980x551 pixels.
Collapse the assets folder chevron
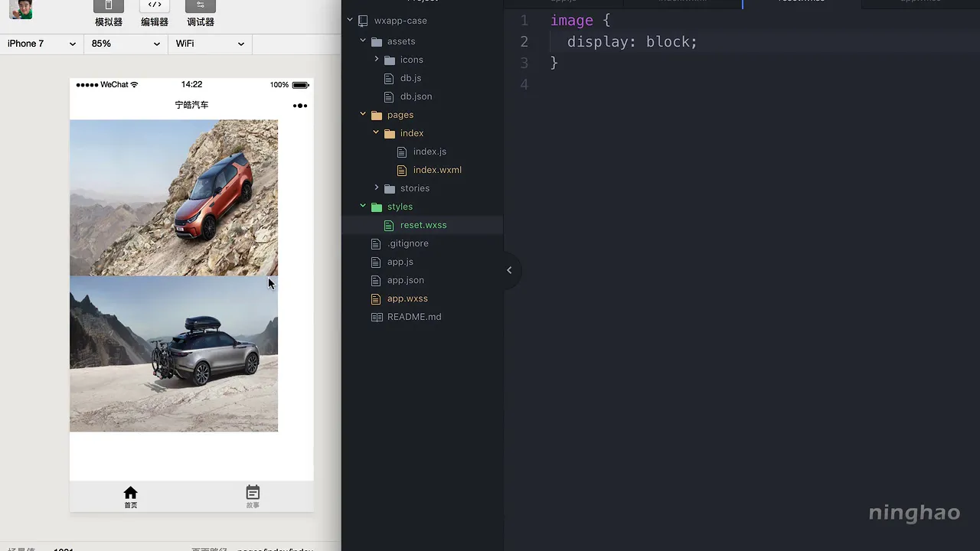(363, 41)
